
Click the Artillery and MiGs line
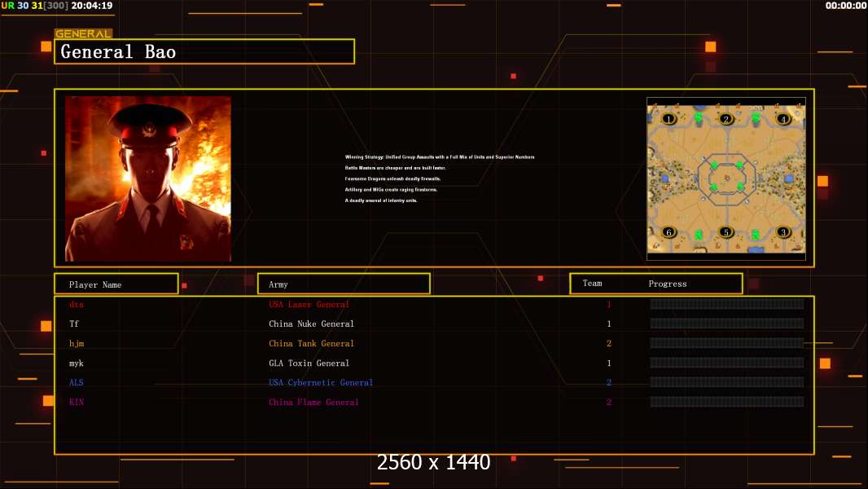[391, 189]
